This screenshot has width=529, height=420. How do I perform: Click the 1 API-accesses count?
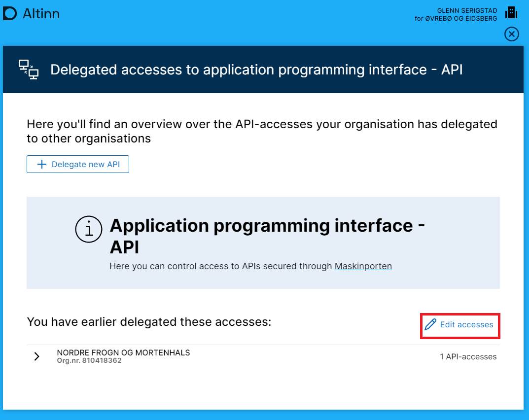pos(468,356)
